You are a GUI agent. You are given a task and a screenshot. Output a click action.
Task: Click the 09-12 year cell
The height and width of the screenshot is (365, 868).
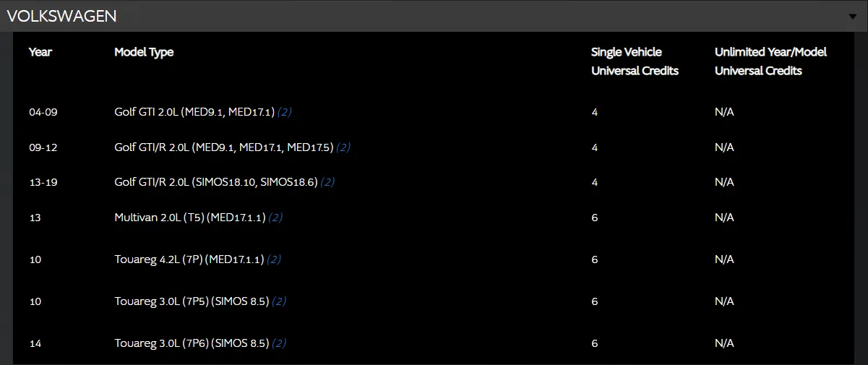pos(43,147)
